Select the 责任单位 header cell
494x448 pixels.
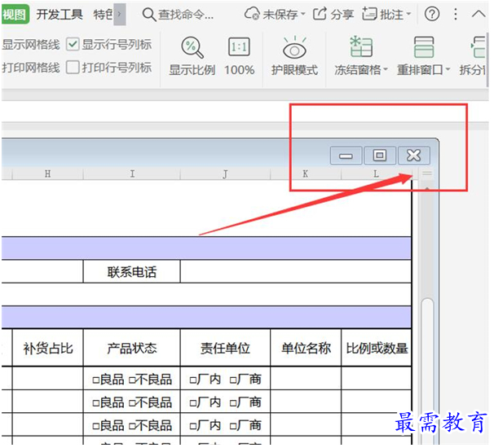pos(225,348)
